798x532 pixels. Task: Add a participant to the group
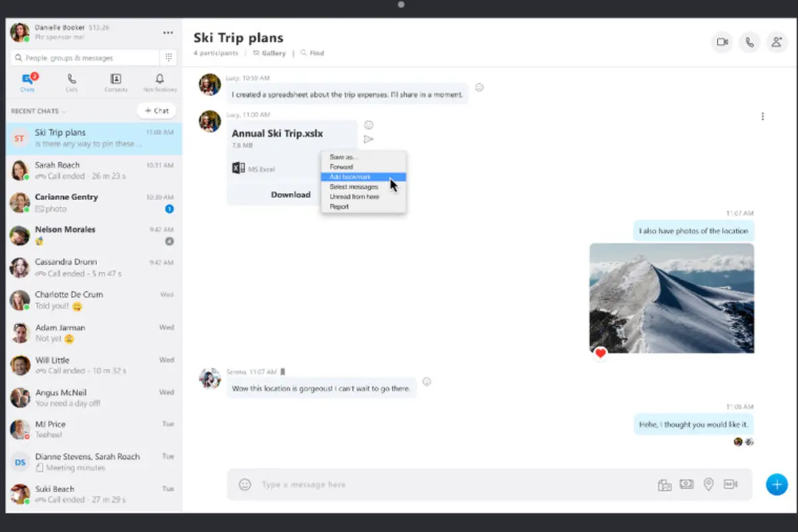[777, 42]
